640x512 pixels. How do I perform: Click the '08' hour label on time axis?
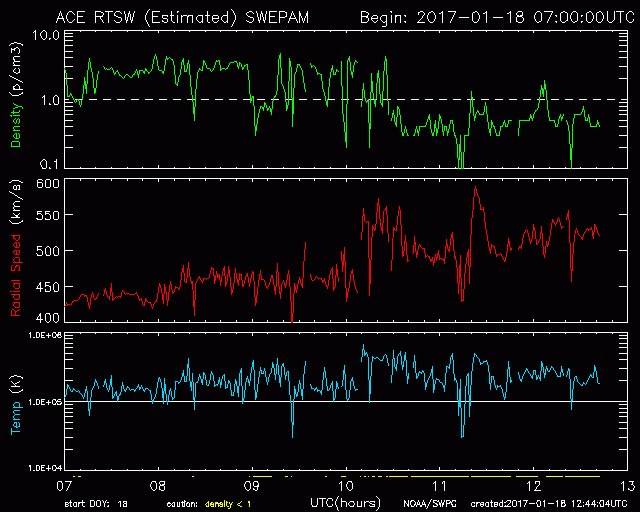[158, 486]
